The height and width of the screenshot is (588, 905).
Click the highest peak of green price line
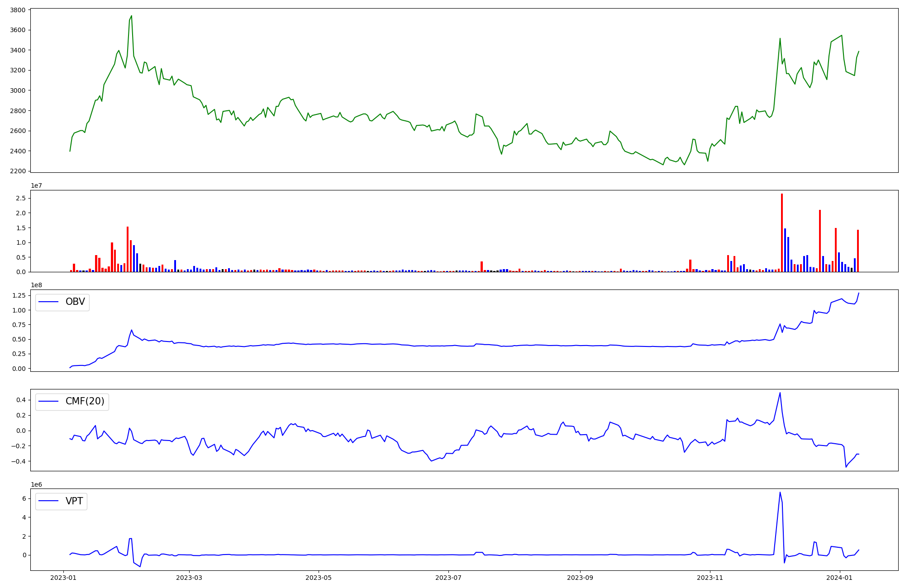coord(131,16)
